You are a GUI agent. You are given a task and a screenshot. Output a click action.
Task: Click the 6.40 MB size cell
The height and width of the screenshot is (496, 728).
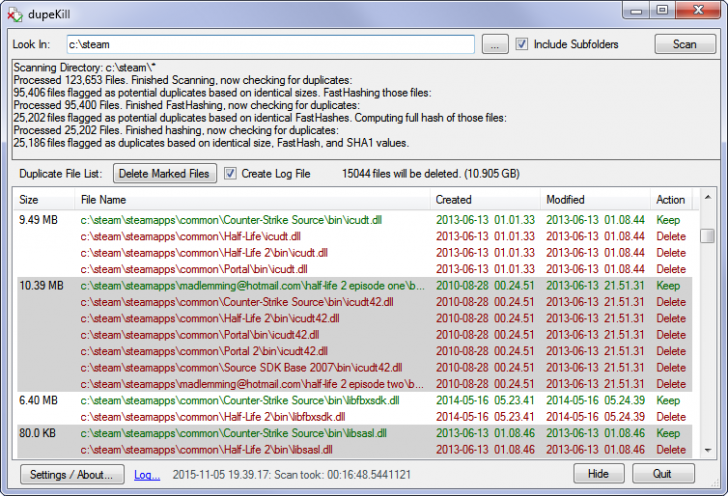[x=39, y=400]
